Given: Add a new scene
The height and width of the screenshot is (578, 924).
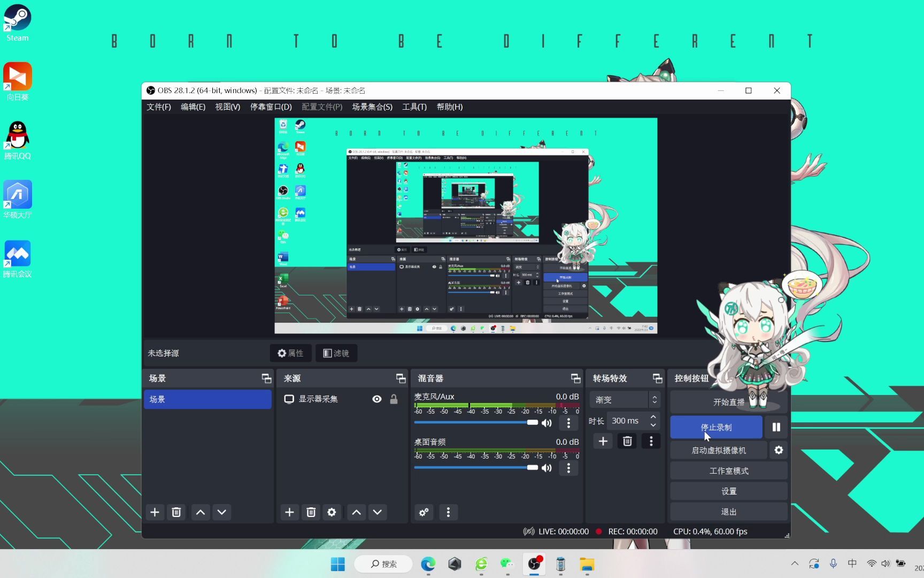Looking at the screenshot, I should pos(155,512).
